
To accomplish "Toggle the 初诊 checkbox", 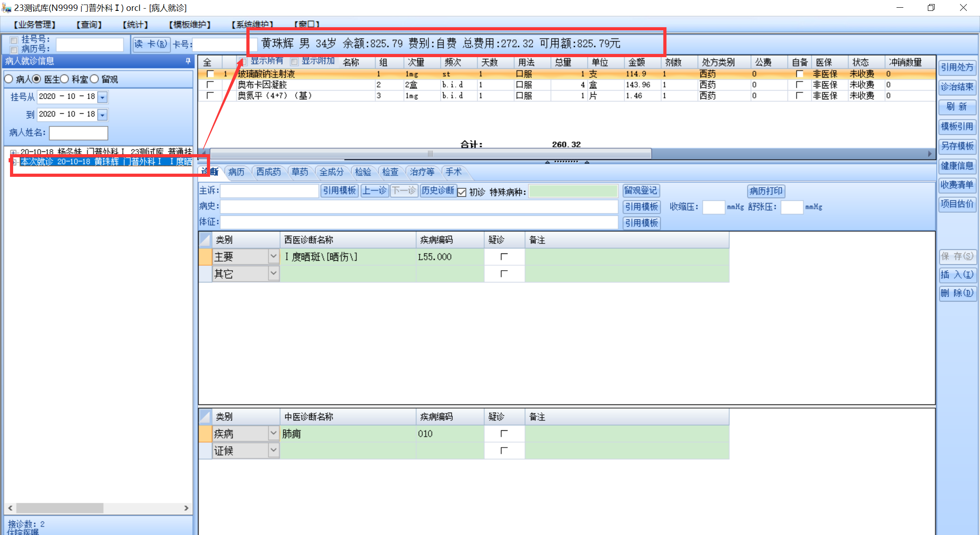I will click(x=462, y=192).
